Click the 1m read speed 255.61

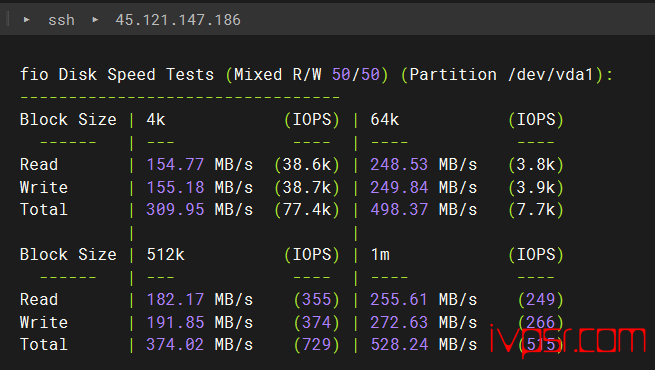(x=399, y=299)
